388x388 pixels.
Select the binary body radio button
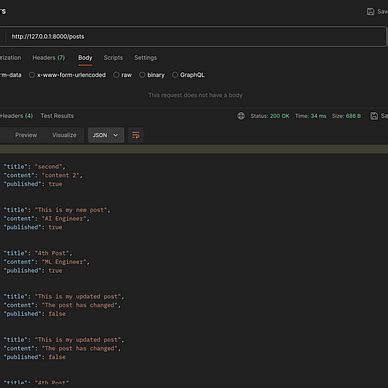142,75
